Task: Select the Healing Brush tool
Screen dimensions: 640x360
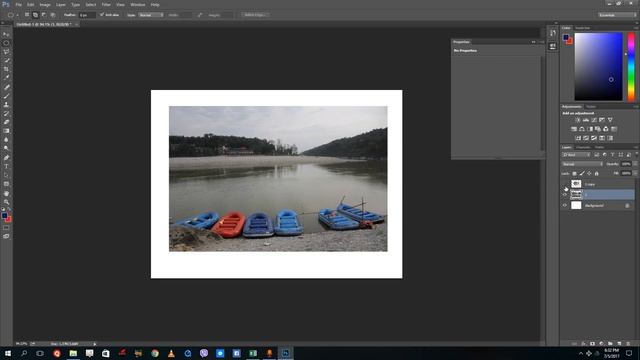Action: pyautogui.click(x=6, y=87)
